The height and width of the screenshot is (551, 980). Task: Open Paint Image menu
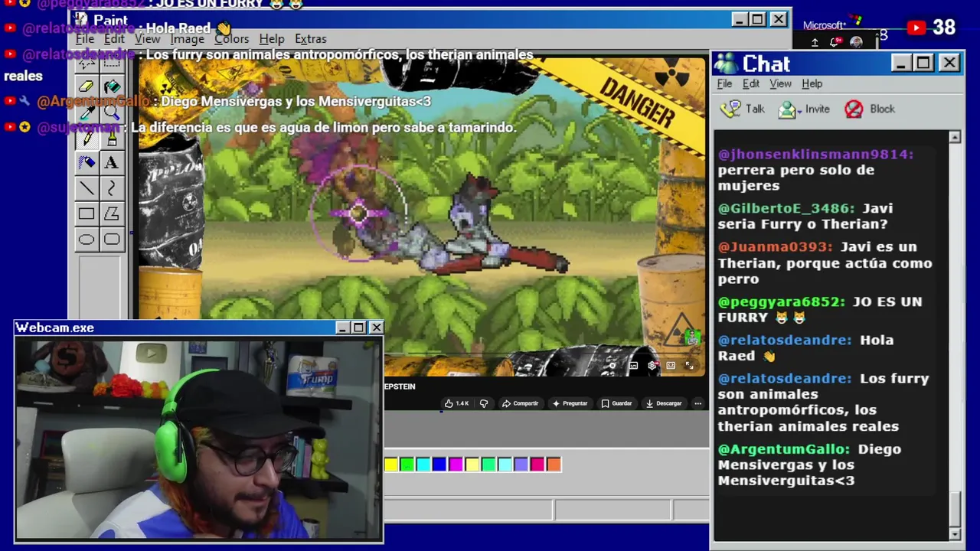187,39
